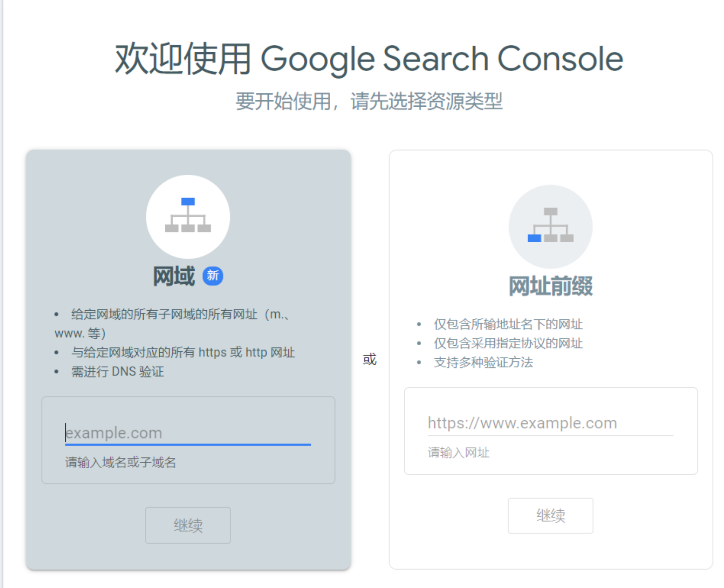Click the blue 新 badge beside 网域

click(213, 276)
